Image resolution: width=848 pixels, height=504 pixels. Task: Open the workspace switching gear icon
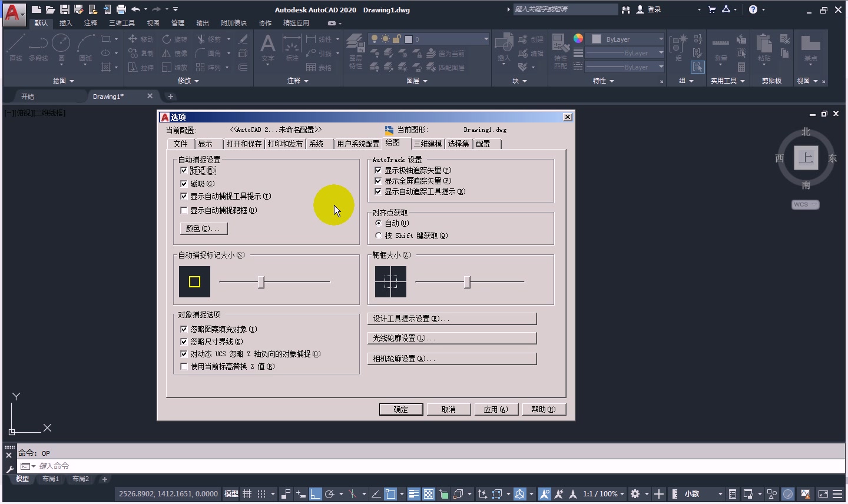pos(635,494)
